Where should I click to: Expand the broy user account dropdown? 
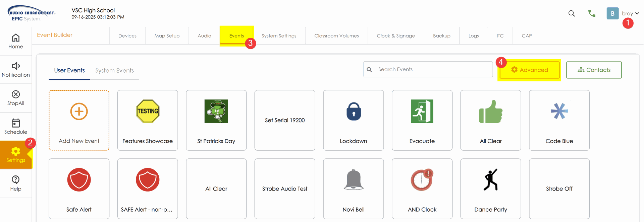pos(630,13)
